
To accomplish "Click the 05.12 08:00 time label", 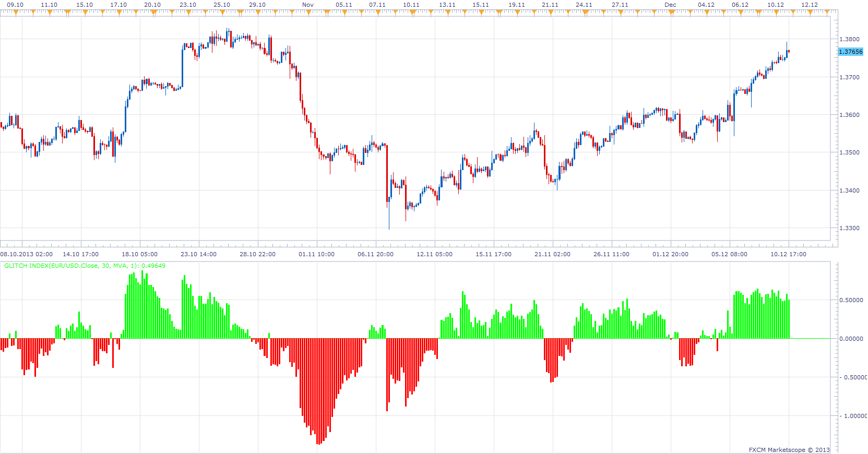I will click(729, 254).
